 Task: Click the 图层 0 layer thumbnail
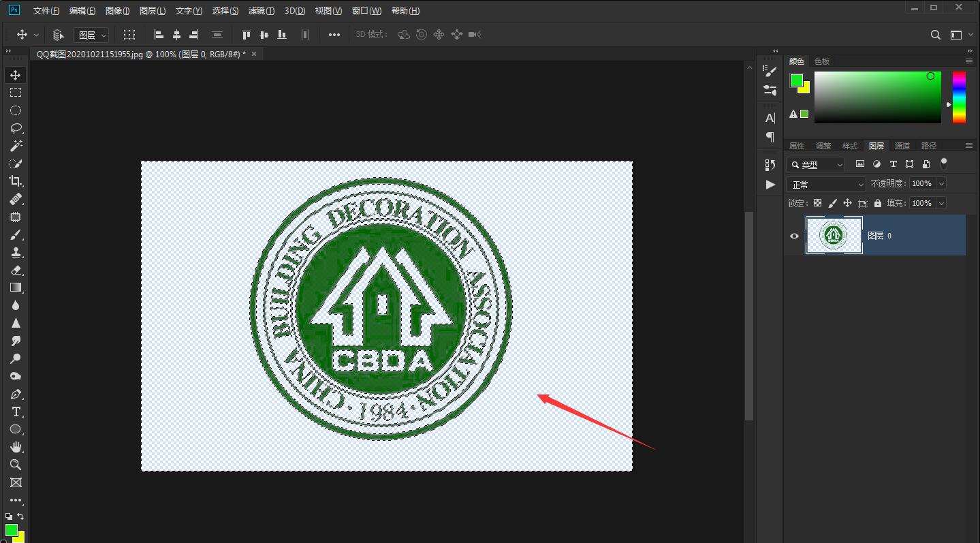pos(834,236)
